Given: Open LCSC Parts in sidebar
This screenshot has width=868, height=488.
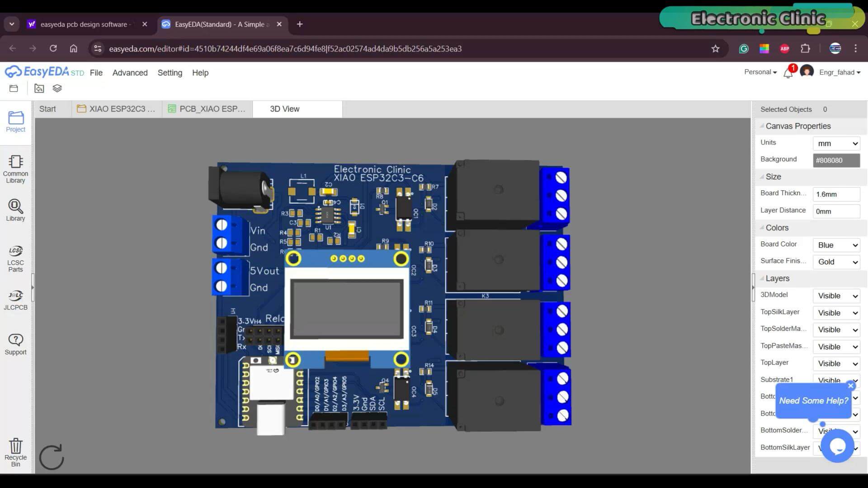Looking at the screenshot, I should click(x=16, y=259).
